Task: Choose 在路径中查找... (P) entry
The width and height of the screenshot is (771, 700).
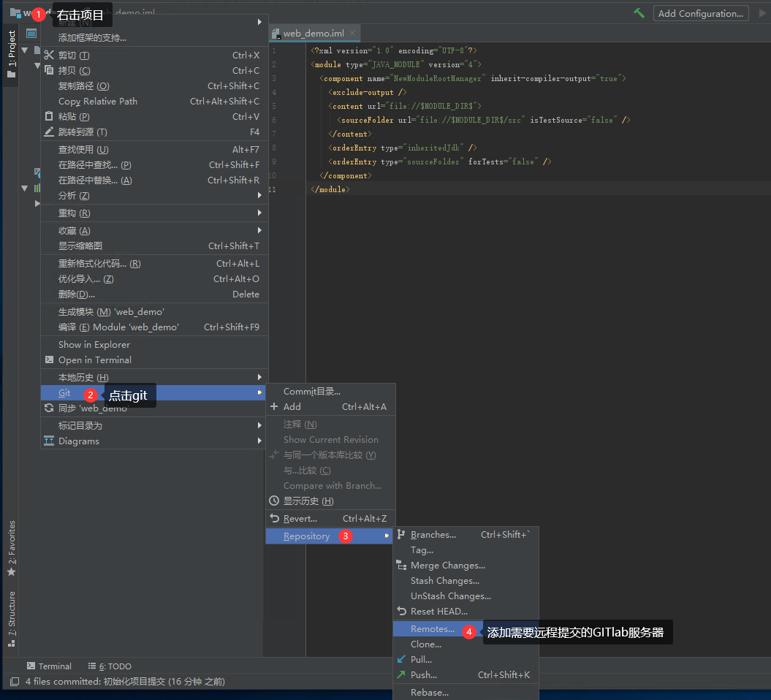Action: tap(154, 164)
